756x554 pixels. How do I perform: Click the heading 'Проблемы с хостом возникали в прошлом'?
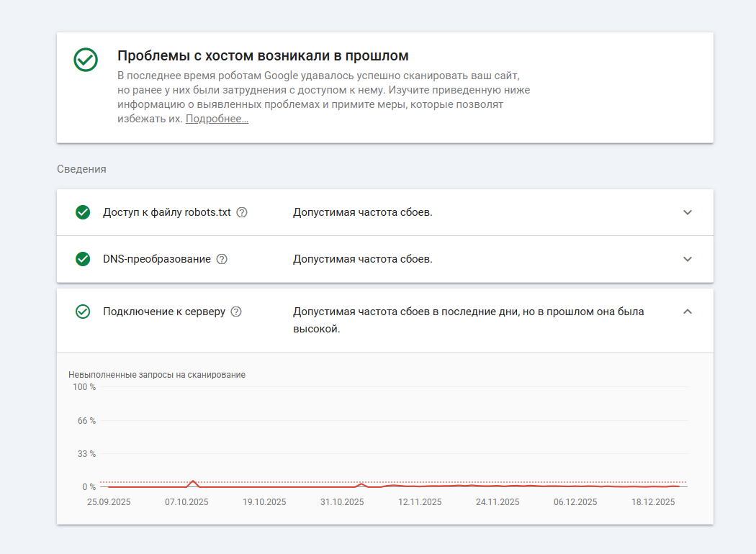tap(263, 56)
